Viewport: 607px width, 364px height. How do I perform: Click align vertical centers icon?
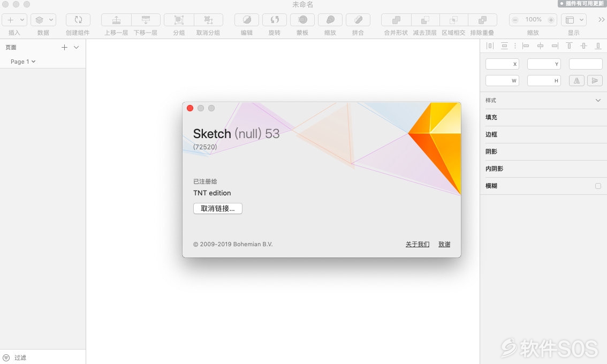click(584, 45)
